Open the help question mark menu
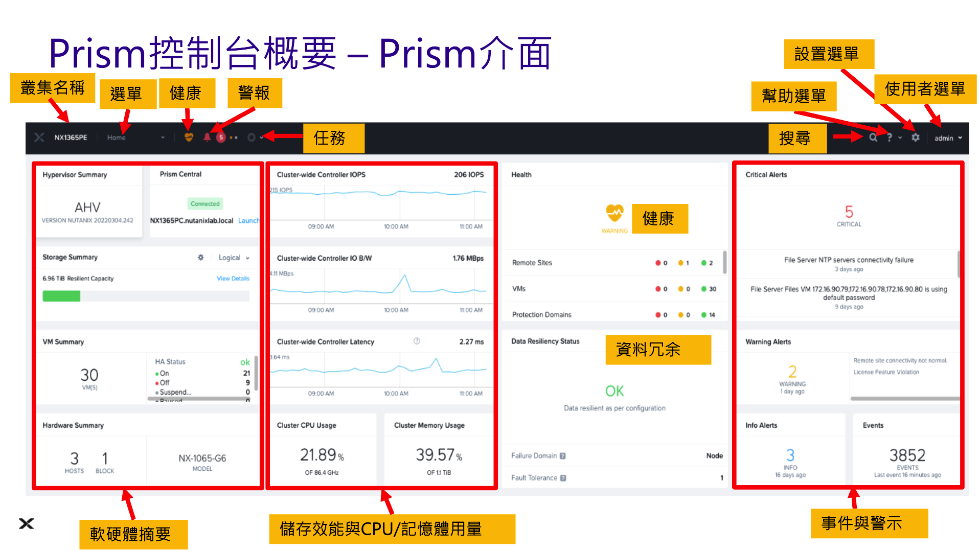This screenshot has width=980, height=551. (889, 137)
